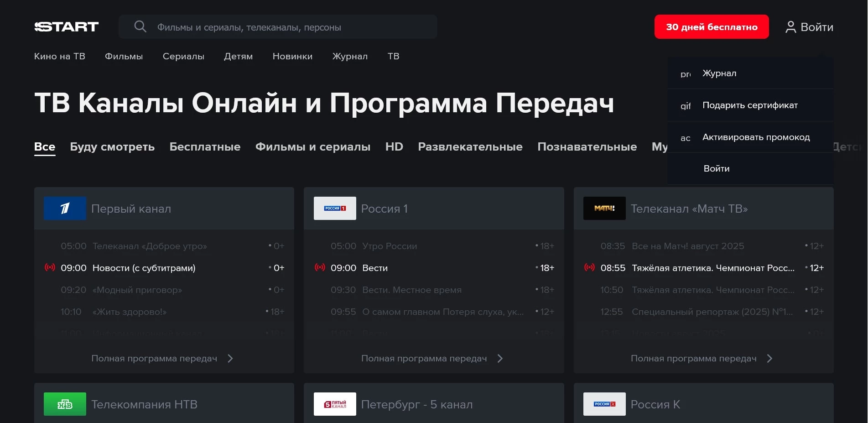The image size is (868, 423).
Task: Expand Первый канал full schedule via its chevron
Action: [x=230, y=359]
